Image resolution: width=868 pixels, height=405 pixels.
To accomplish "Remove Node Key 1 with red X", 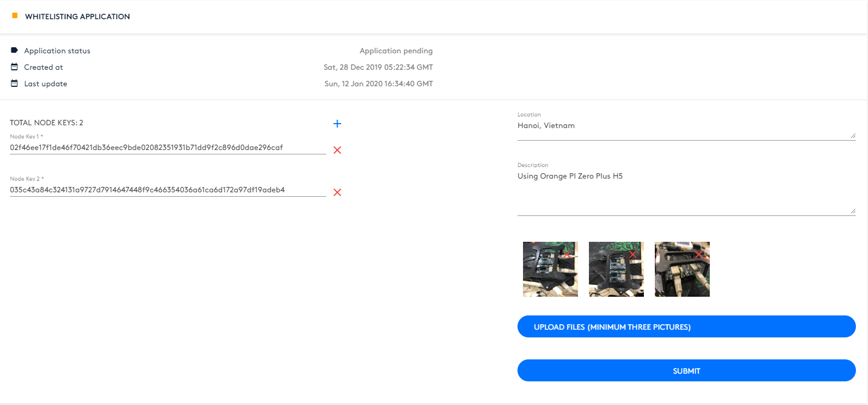I will click(337, 150).
